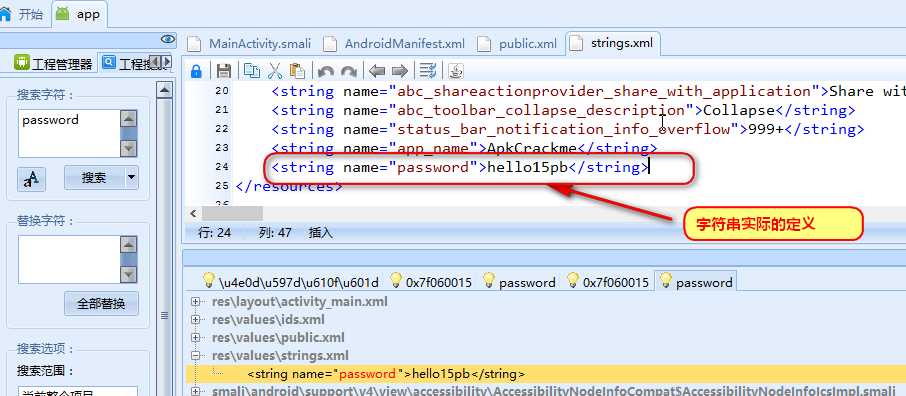The image size is (906, 396).
Task: Open the MainActivity.smali editor tab
Action: click(x=251, y=43)
